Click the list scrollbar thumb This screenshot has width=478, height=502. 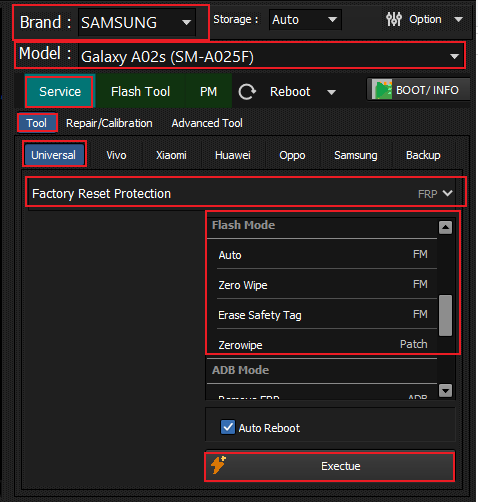point(445,315)
